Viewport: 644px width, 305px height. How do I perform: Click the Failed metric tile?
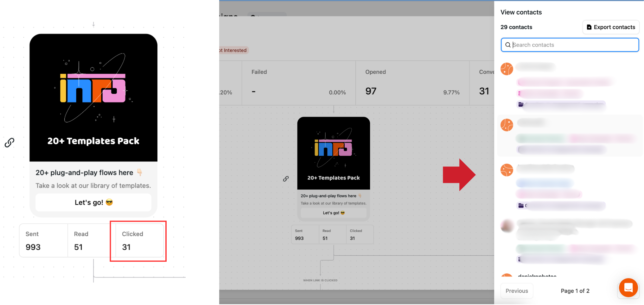coord(299,83)
